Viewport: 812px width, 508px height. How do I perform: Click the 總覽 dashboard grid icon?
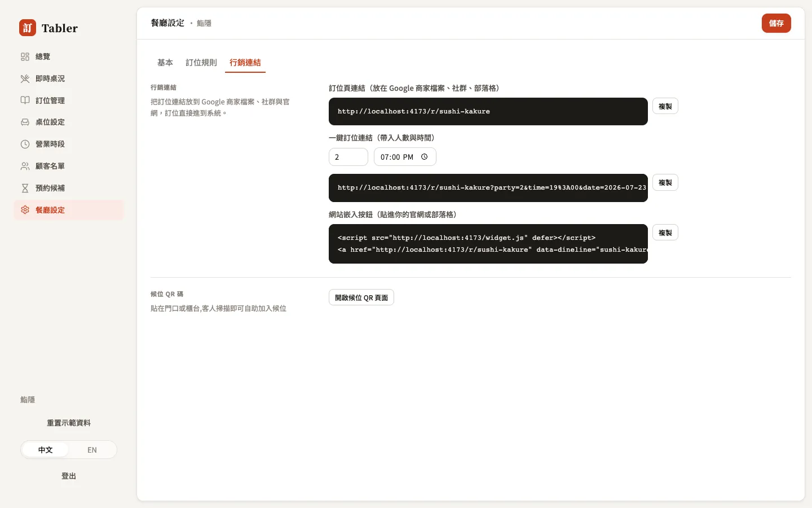point(25,56)
